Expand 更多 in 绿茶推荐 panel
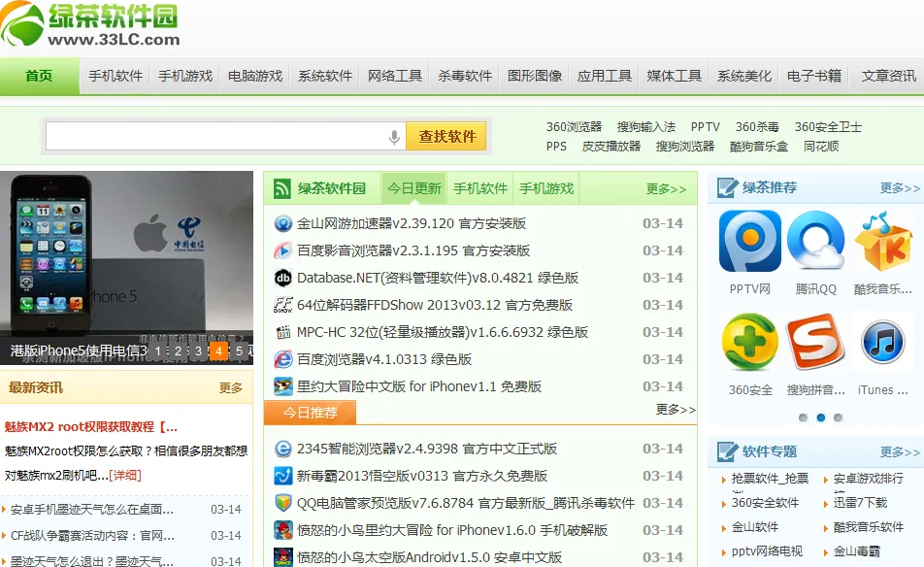 click(899, 188)
